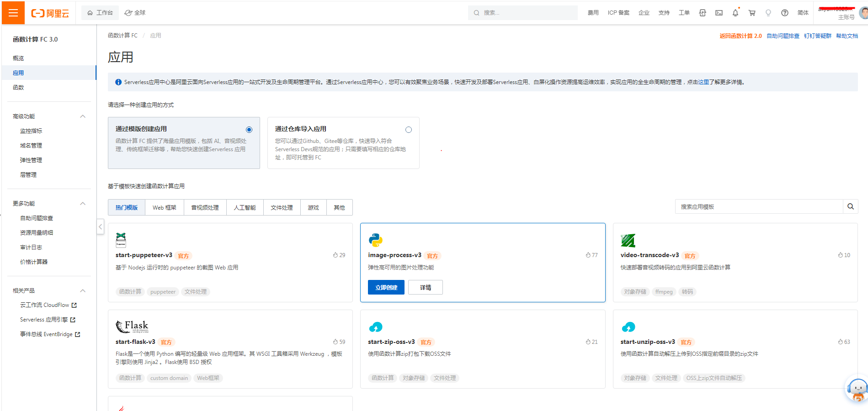Image resolution: width=868 pixels, height=411 pixels.
Task: Open the shopping cart
Action: [752, 13]
